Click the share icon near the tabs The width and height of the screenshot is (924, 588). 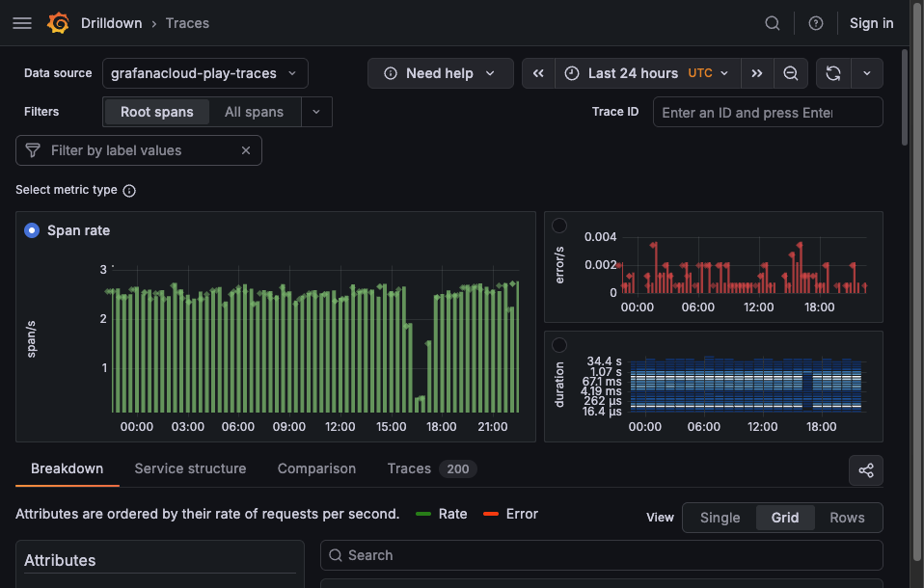point(865,470)
